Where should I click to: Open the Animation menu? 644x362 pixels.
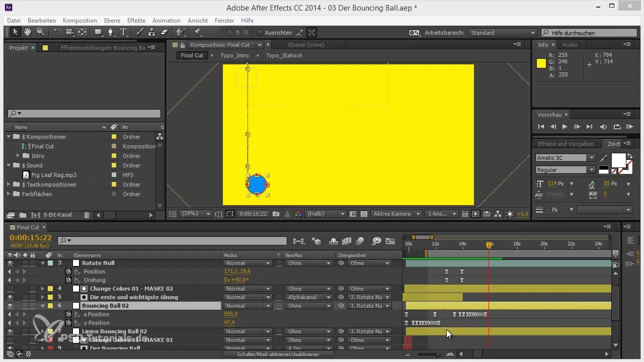pyautogui.click(x=167, y=21)
